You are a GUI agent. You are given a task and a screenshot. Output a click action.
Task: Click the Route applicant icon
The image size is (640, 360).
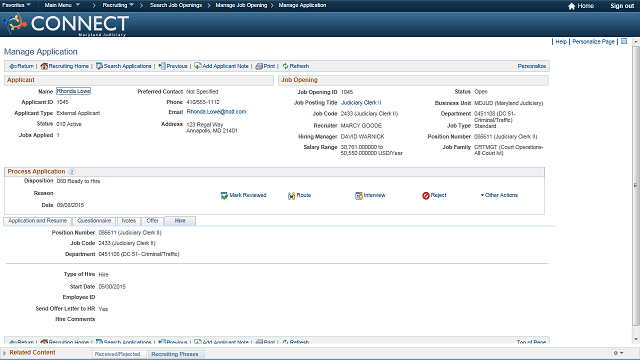click(291, 196)
